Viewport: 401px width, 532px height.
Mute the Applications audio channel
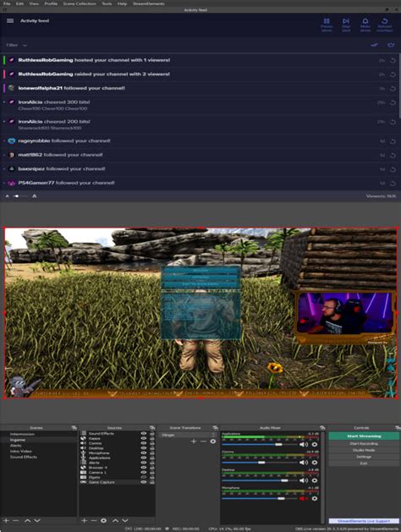pos(304,445)
